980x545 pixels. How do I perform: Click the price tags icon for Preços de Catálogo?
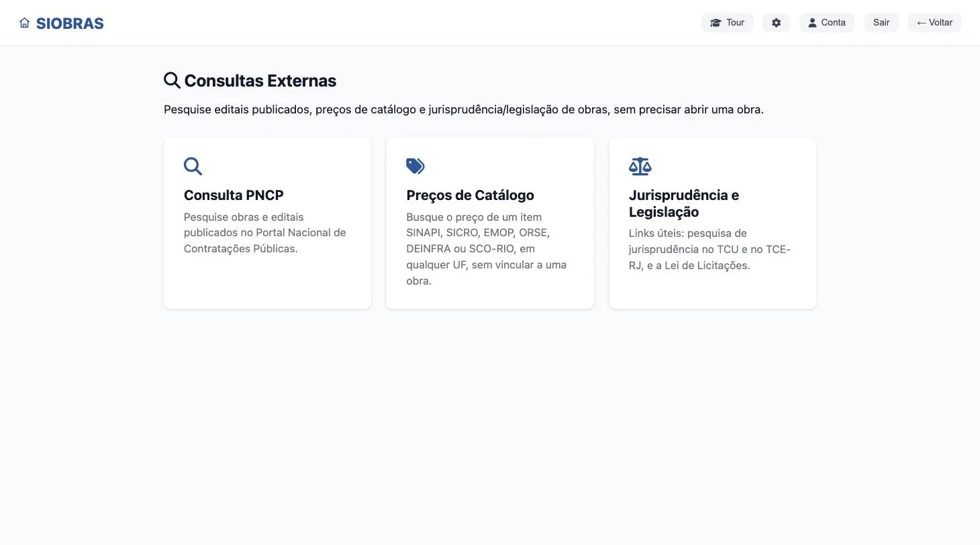[x=415, y=166]
